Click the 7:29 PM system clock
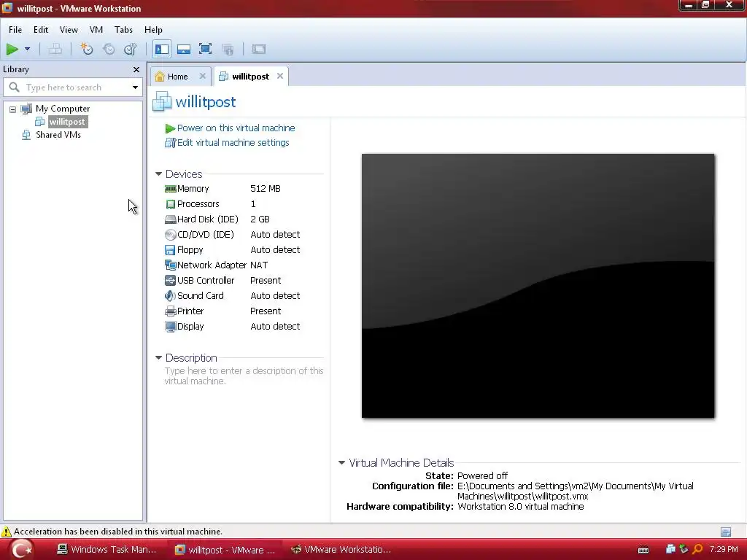 pos(724,550)
